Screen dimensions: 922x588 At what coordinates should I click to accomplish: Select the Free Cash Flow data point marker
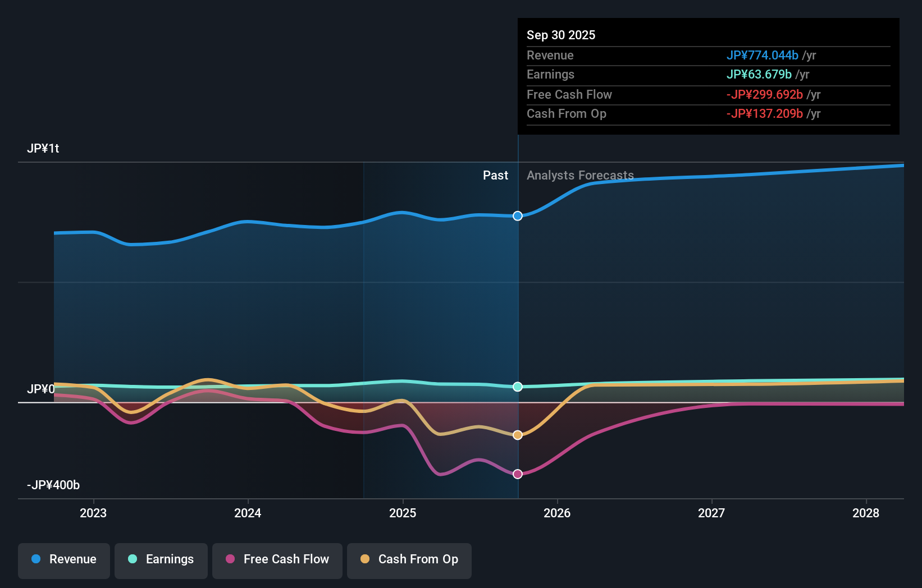coord(517,474)
